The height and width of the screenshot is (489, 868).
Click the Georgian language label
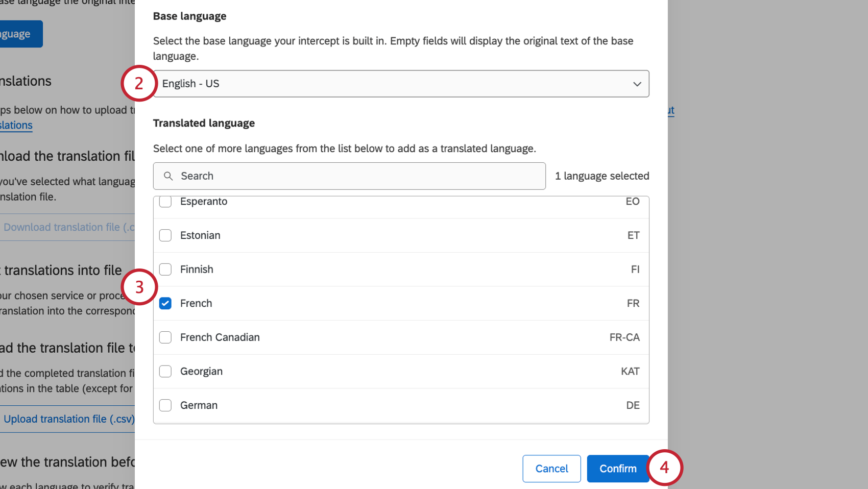click(201, 372)
